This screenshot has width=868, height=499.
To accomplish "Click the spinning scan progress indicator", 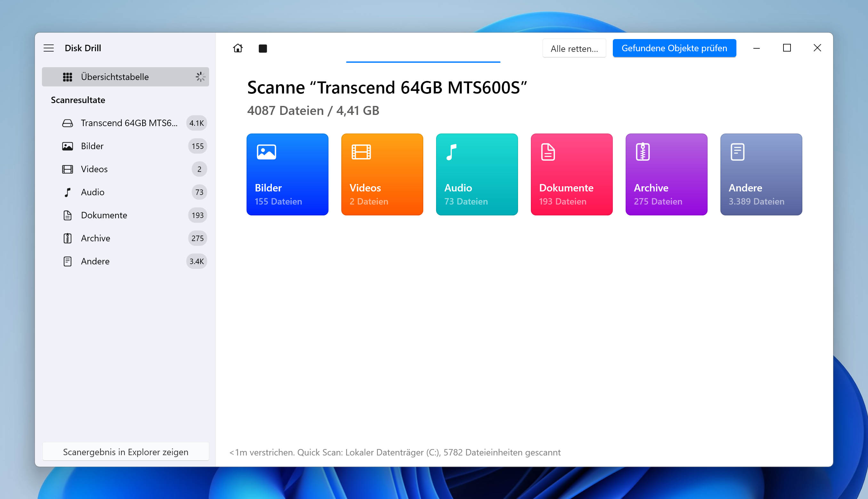I will (200, 76).
